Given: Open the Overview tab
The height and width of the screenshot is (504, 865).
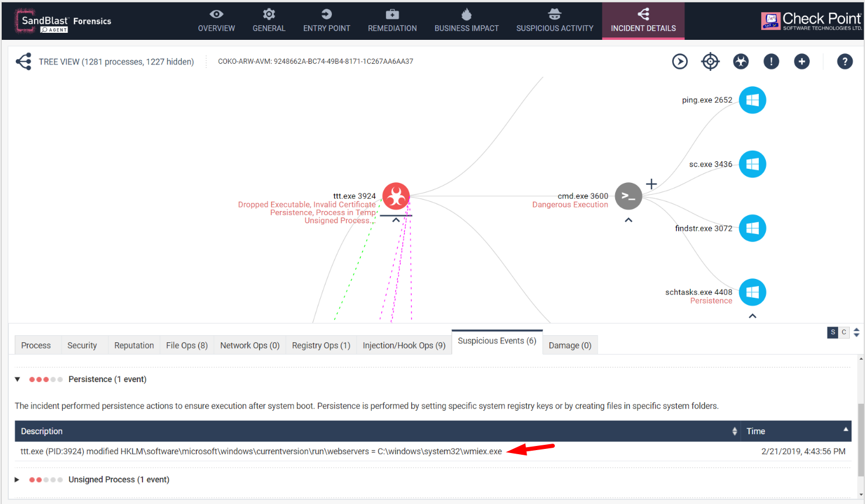Looking at the screenshot, I should [x=216, y=21].
